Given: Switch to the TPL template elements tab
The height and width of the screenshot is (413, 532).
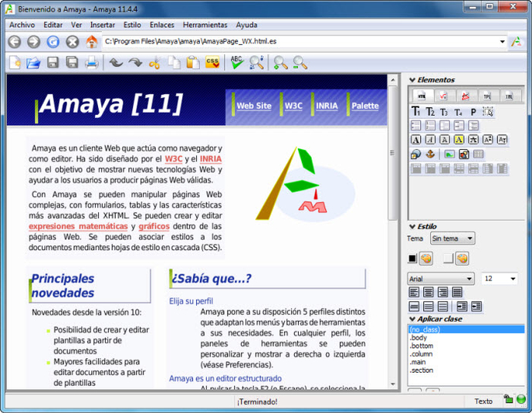Looking at the screenshot, I should (487, 96).
